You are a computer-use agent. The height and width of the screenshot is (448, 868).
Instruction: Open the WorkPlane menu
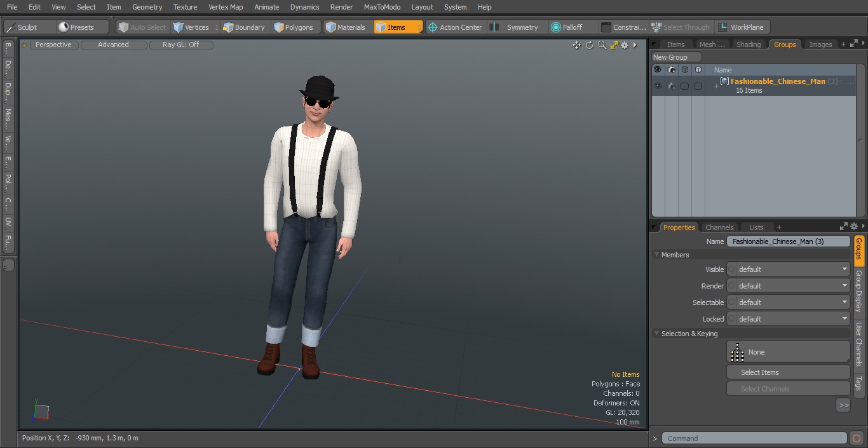(x=742, y=27)
